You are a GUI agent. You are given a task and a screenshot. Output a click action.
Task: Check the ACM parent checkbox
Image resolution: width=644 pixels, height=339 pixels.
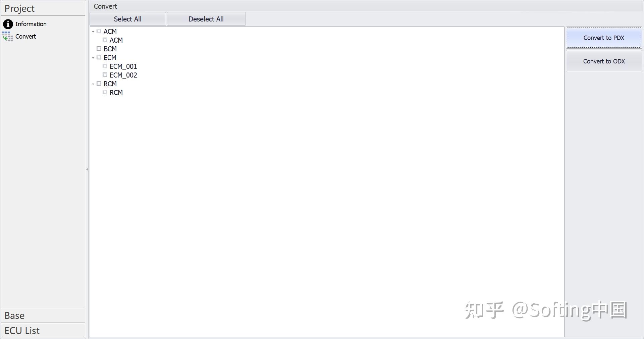99,31
